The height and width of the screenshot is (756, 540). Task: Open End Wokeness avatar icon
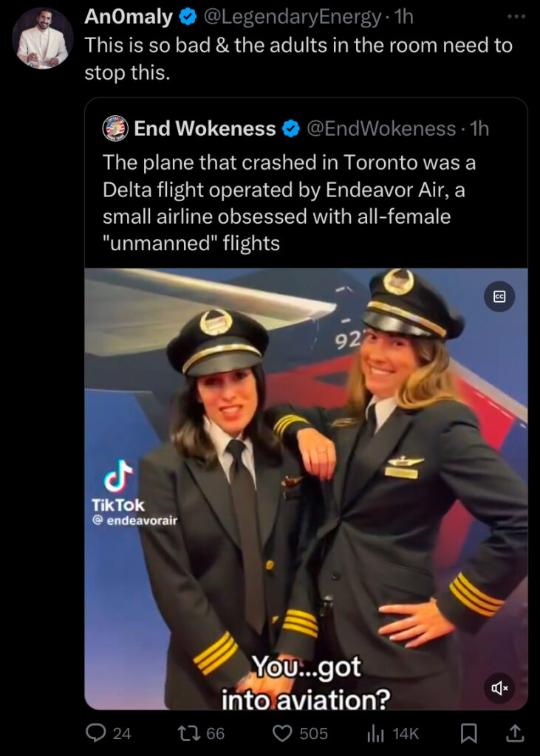(x=115, y=128)
